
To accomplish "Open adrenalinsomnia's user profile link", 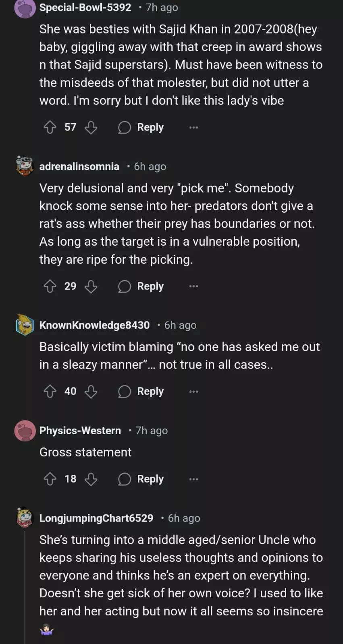I will point(79,166).
